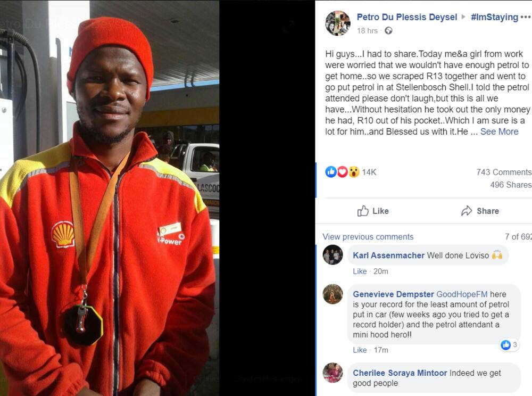Click the Like thumbs-up icon under the post

click(363, 211)
